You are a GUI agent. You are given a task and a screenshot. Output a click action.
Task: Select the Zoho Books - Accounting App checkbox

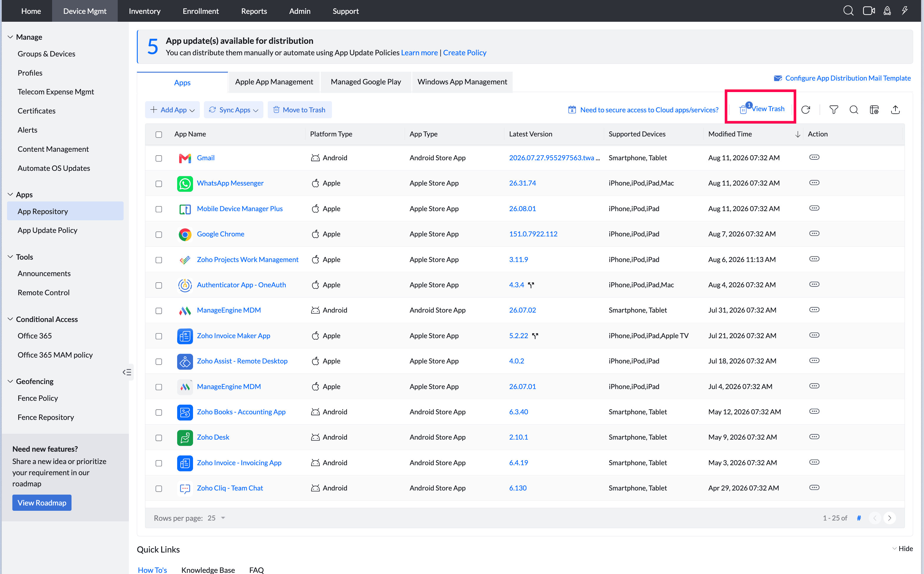click(x=159, y=412)
